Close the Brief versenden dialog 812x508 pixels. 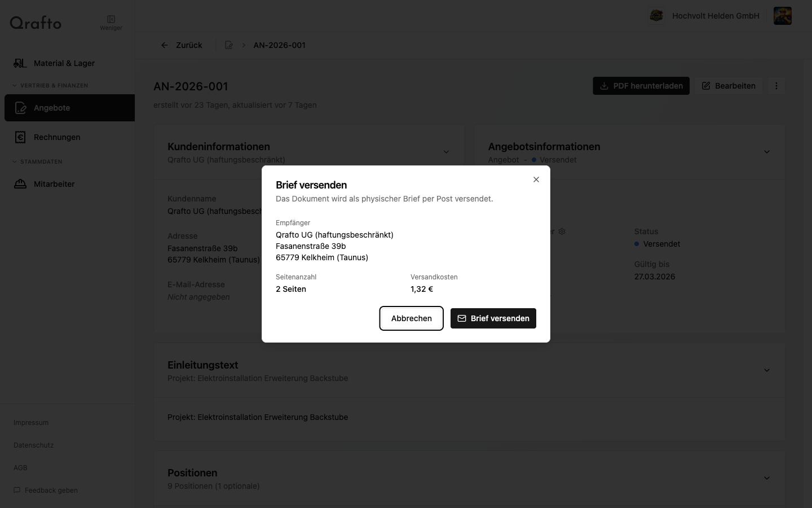coord(536,179)
